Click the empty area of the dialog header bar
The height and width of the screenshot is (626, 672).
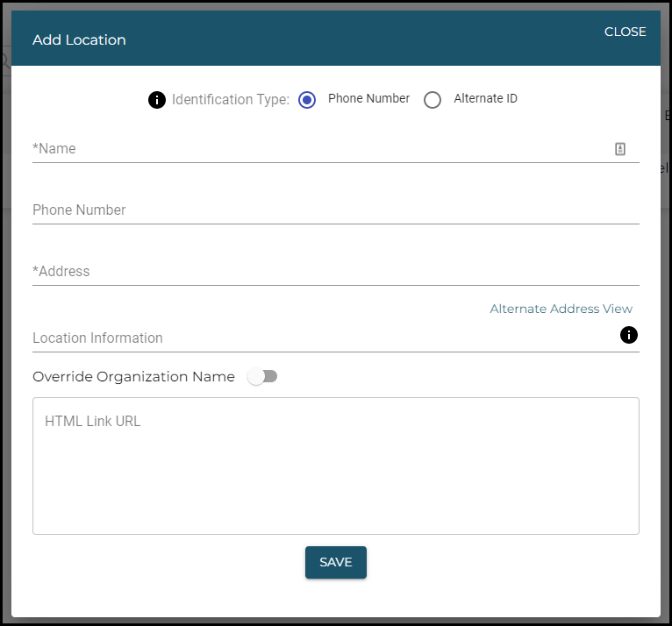(x=351, y=40)
